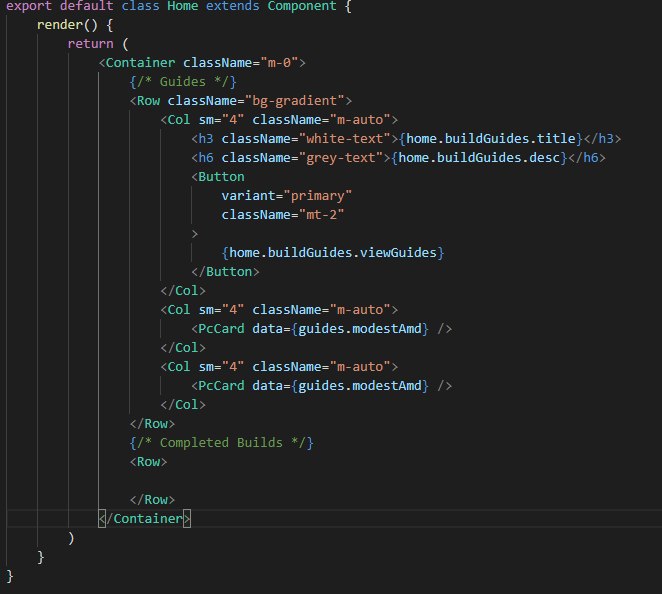Click the empty '<Row>' opening tag
662x594 pixels.
click(148, 462)
